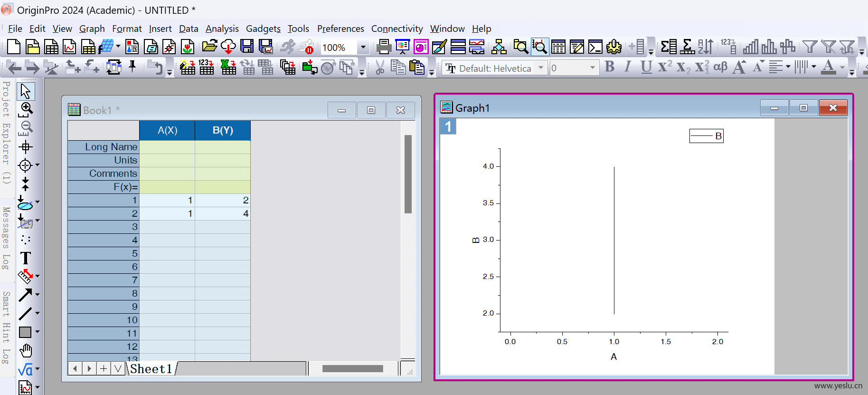Viewport: 868px width, 395px height.
Task: Select the Rectangle drawing tool
Action: tap(25, 332)
